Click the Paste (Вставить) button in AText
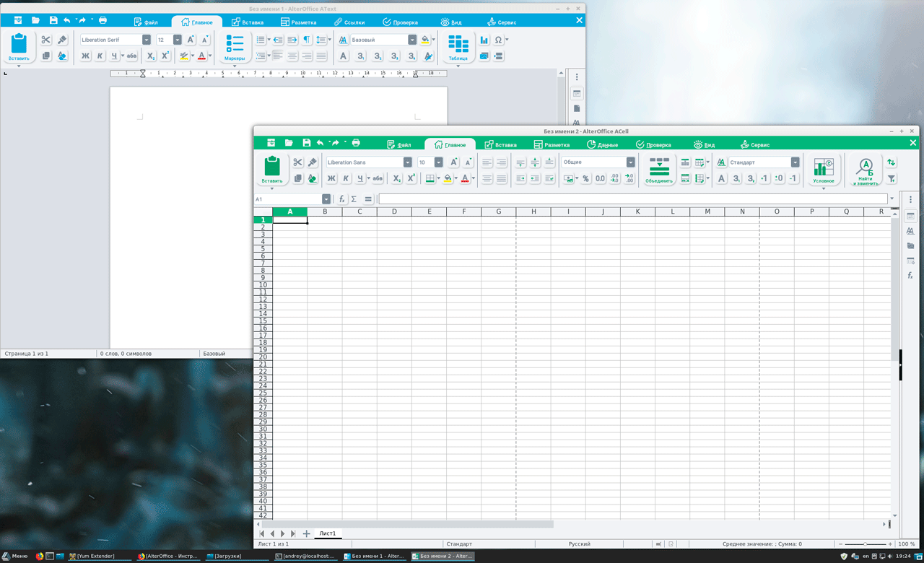Screen dimensions: 924x563 point(19,47)
